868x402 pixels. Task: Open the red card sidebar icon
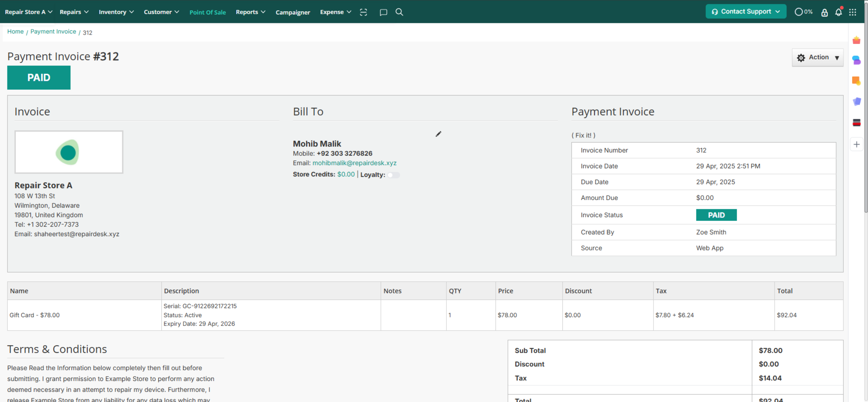tap(856, 122)
